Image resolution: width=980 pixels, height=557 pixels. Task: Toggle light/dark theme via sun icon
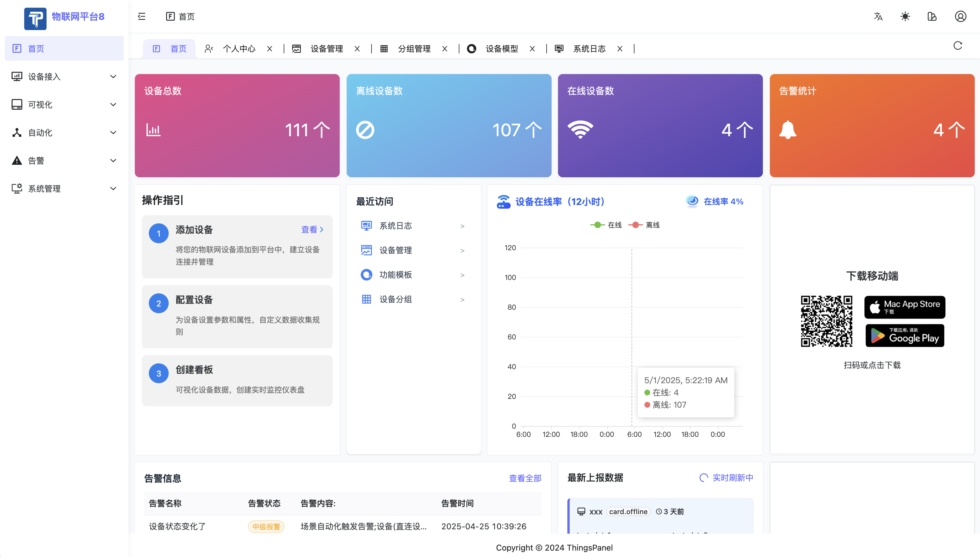[x=905, y=16]
